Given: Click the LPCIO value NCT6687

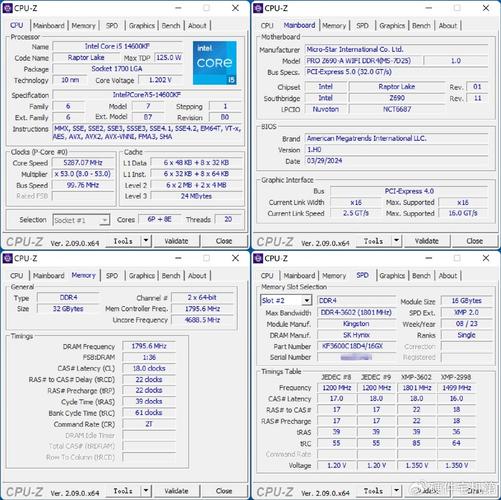Looking at the screenshot, I should (397, 109).
